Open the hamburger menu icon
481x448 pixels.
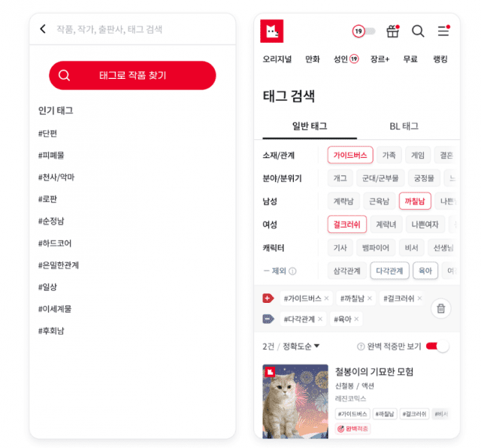[443, 31]
